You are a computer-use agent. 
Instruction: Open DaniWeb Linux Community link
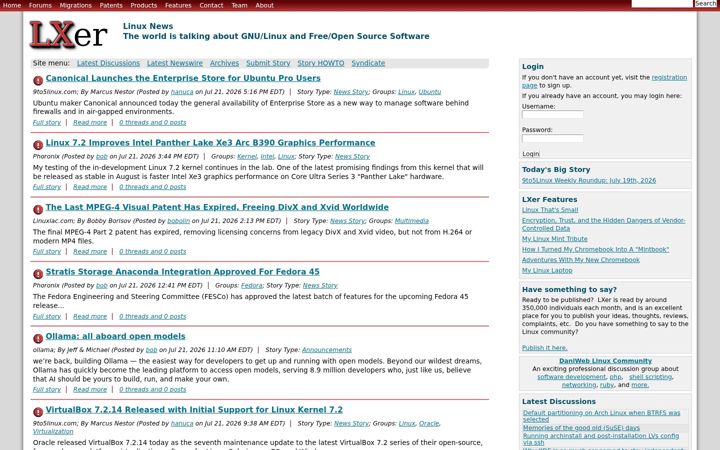(605, 361)
